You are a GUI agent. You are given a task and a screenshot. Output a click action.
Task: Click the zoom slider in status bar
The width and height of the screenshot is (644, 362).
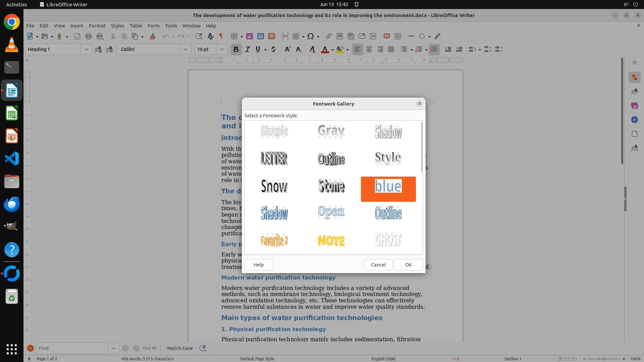[x=604, y=359]
